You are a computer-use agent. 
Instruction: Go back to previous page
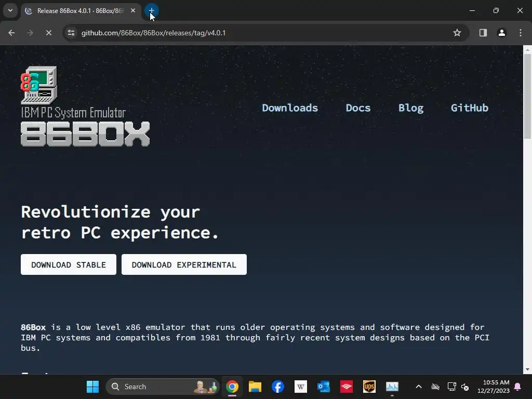tap(11, 33)
